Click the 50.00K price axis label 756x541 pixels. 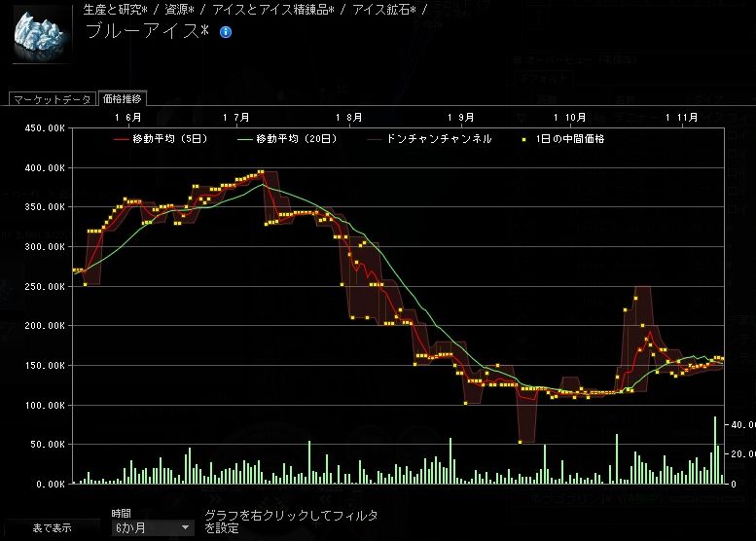(x=47, y=444)
